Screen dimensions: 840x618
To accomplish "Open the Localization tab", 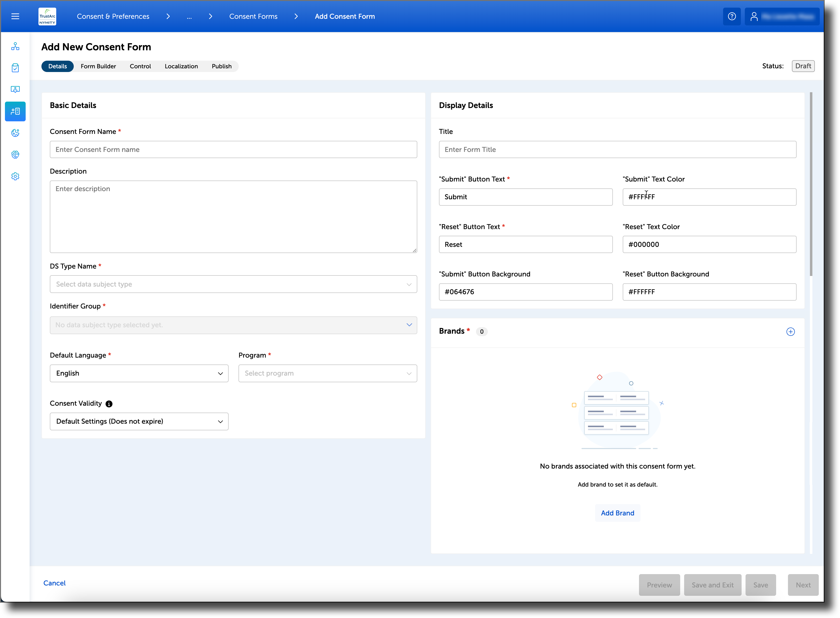I will pyautogui.click(x=181, y=66).
